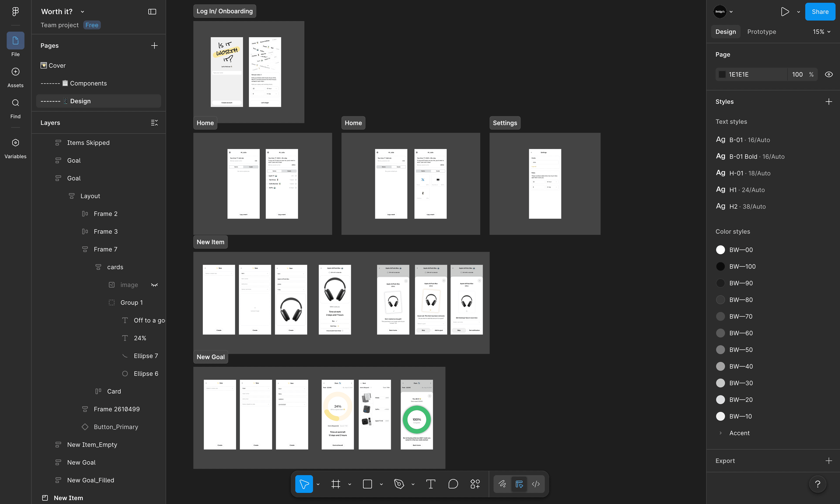Open the Variables sidebar panel

(15, 143)
